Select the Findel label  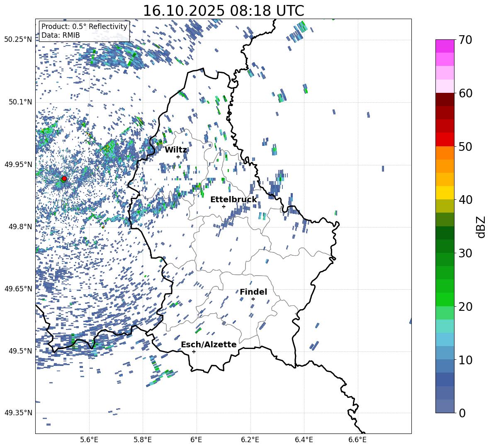pos(253,292)
